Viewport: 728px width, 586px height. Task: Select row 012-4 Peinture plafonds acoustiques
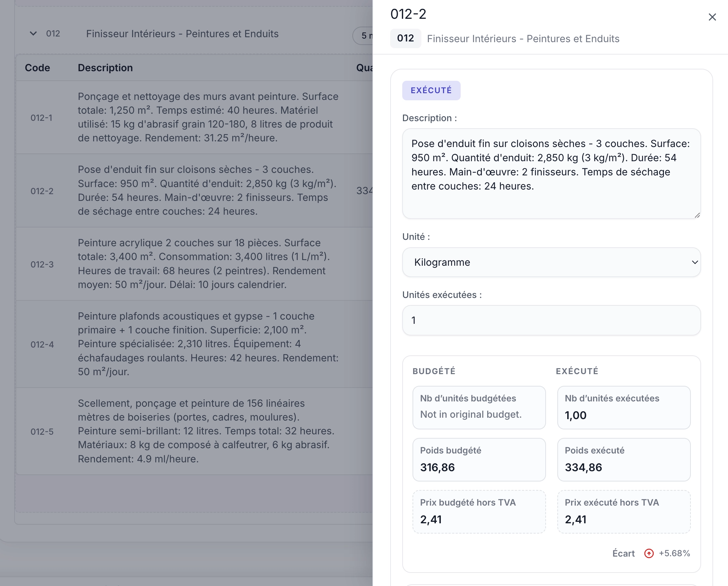[208, 344]
